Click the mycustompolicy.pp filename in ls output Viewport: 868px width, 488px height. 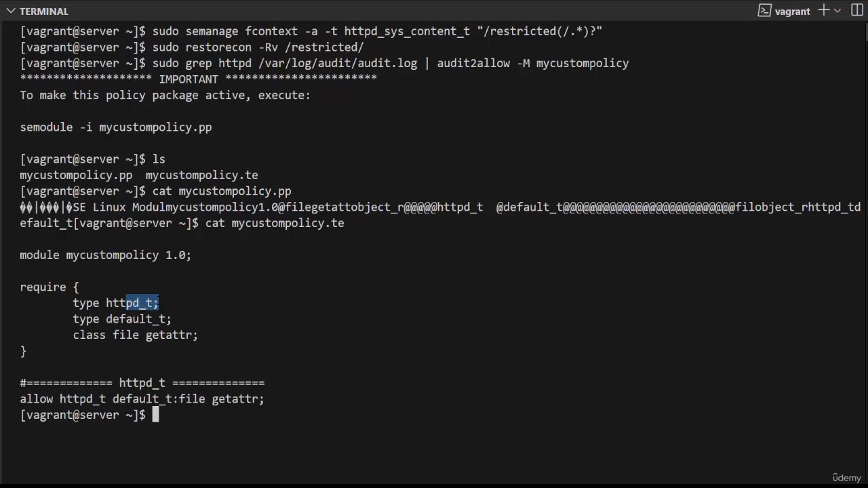(76, 175)
